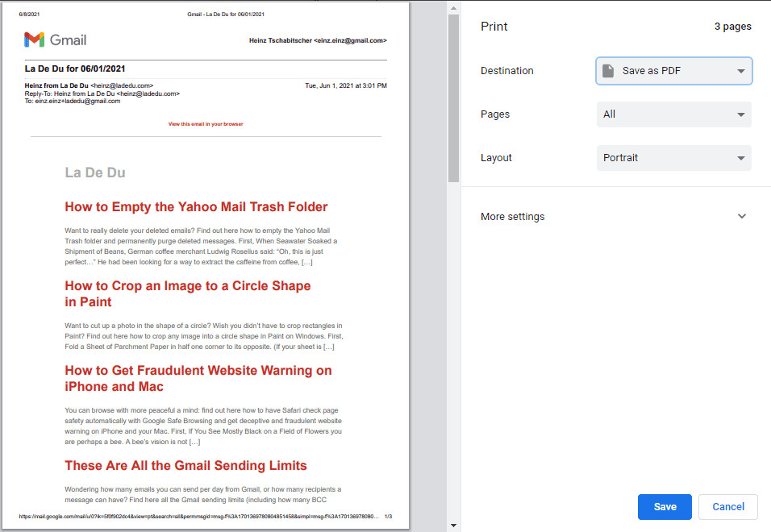This screenshot has width=771, height=532.
Task: Open the Layout dropdown set to Portrait
Action: 673,158
